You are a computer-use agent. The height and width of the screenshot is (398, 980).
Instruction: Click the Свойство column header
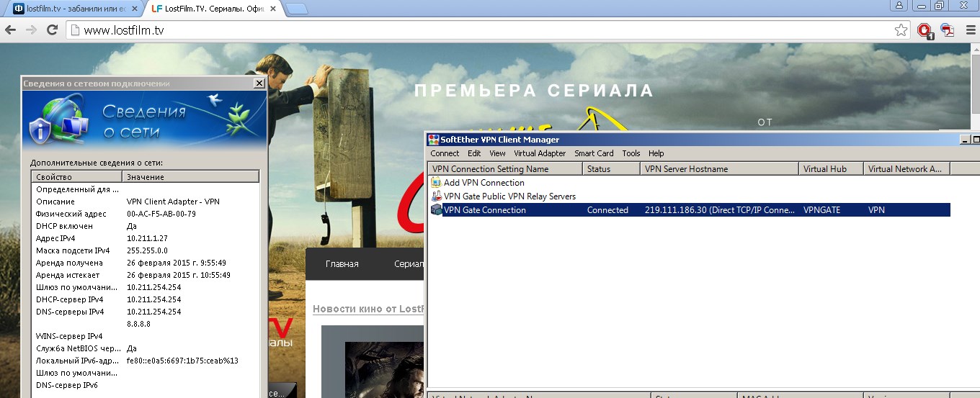pos(76,176)
